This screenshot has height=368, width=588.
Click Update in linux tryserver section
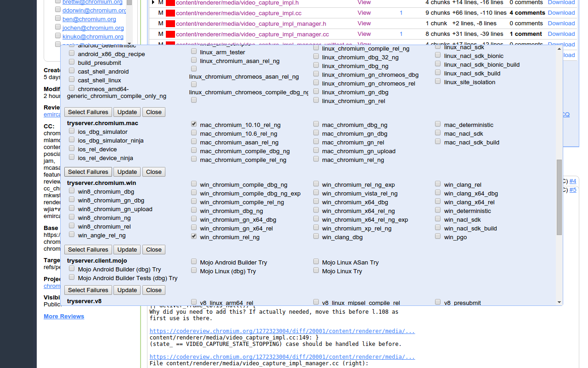click(127, 112)
